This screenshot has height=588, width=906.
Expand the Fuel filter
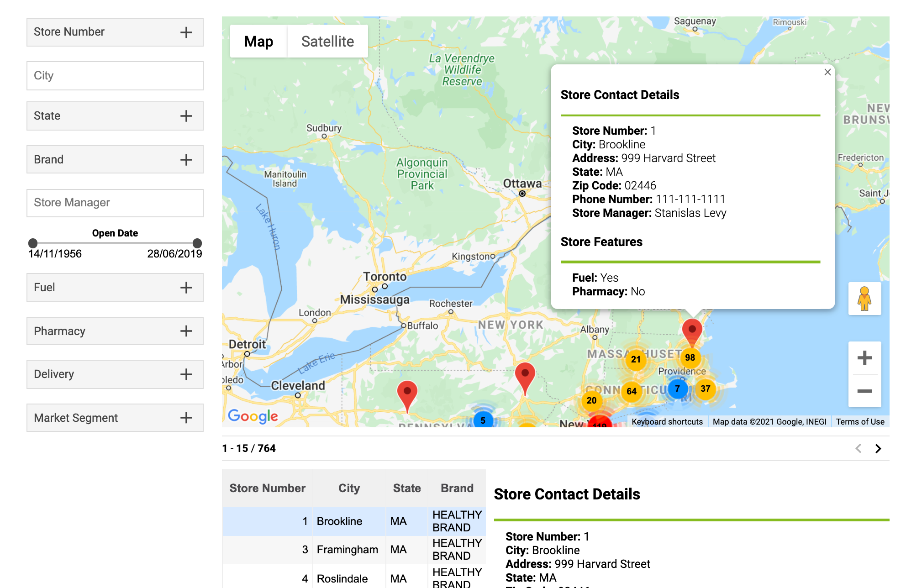tap(115, 288)
